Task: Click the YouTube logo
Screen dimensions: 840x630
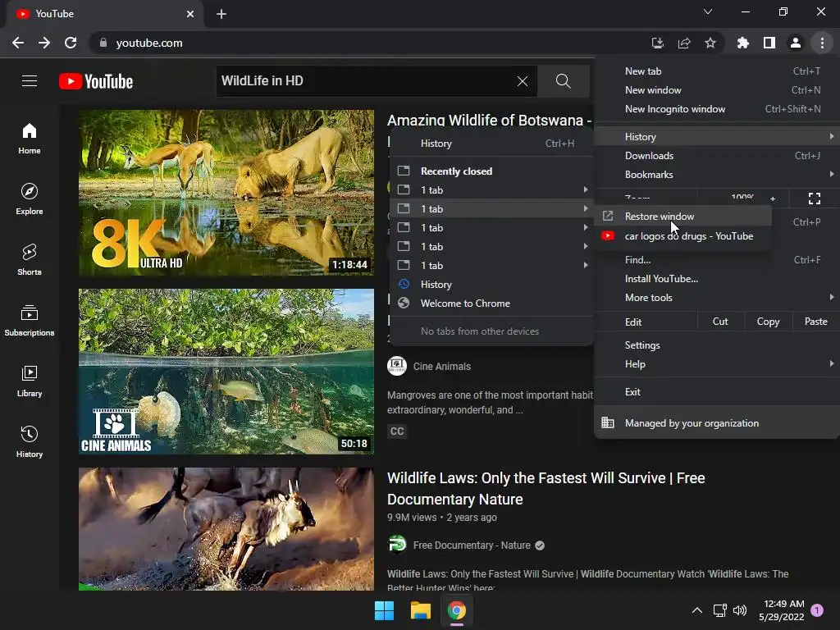Action: (96, 81)
